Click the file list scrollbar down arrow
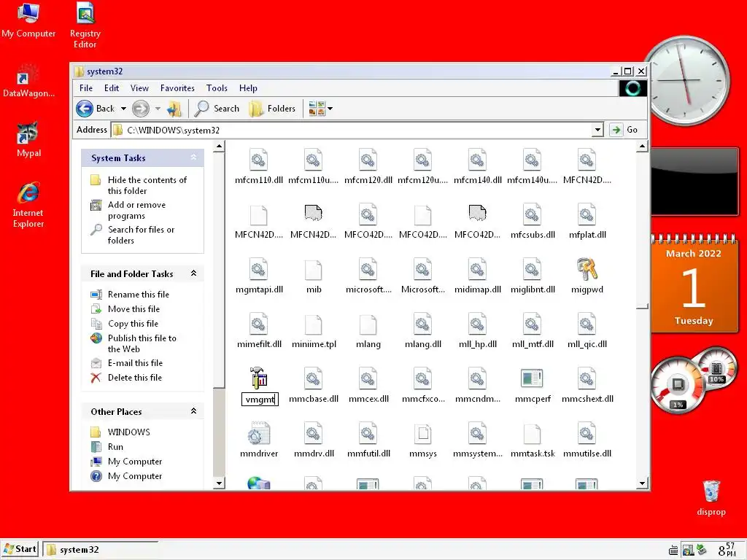The image size is (747, 560). pyautogui.click(x=642, y=483)
